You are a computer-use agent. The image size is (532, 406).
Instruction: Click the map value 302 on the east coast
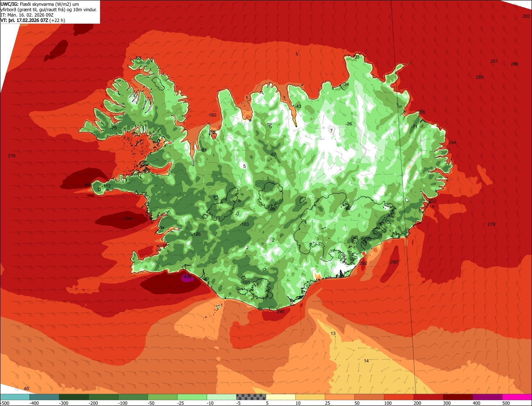pyautogui.click(x=432, y=201)
